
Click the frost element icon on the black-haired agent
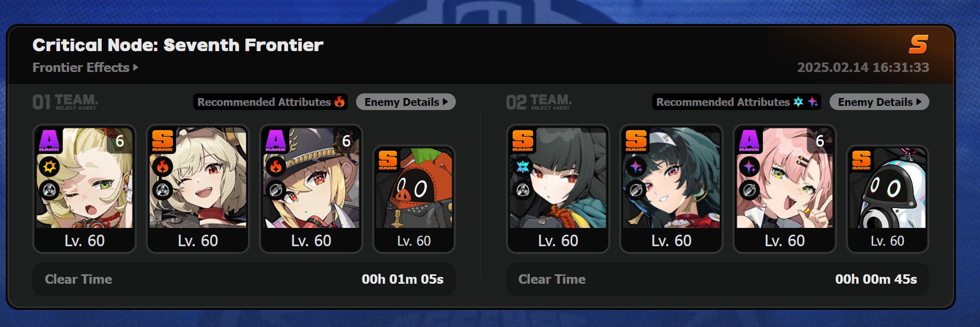click(x=523, y=167)
